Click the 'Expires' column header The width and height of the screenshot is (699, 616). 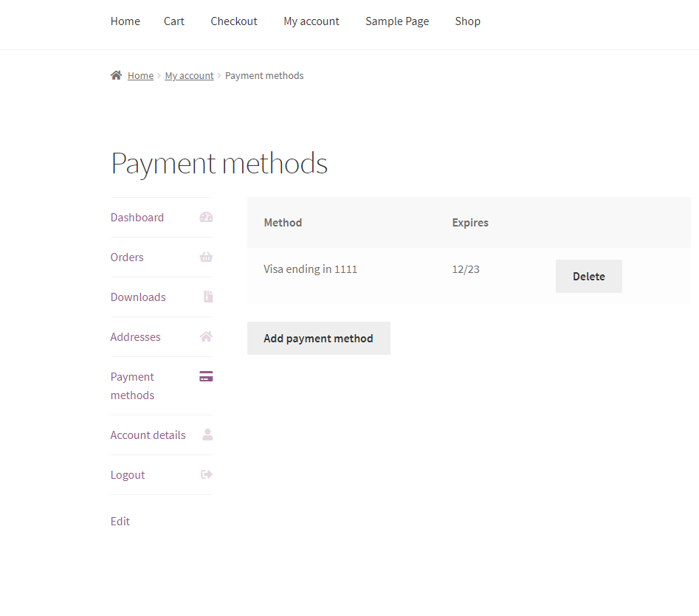470,223
